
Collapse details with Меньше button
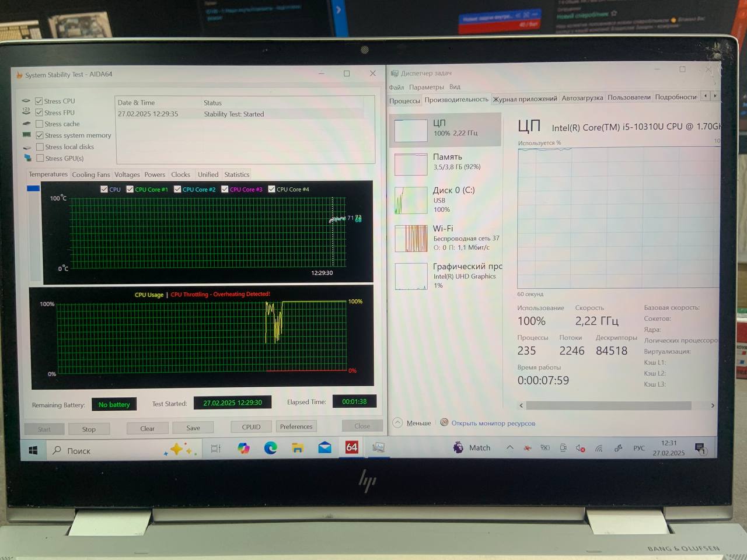pyautogui.click(x=412, y=423)
